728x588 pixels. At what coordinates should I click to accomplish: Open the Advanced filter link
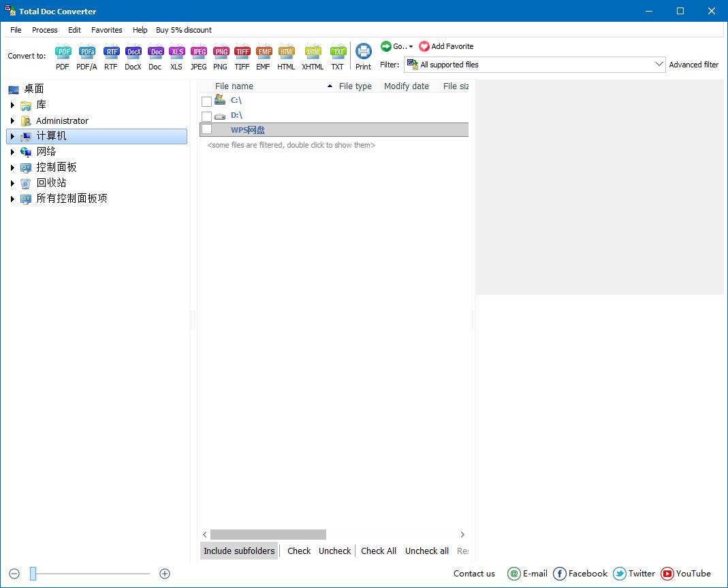[694, 65]
